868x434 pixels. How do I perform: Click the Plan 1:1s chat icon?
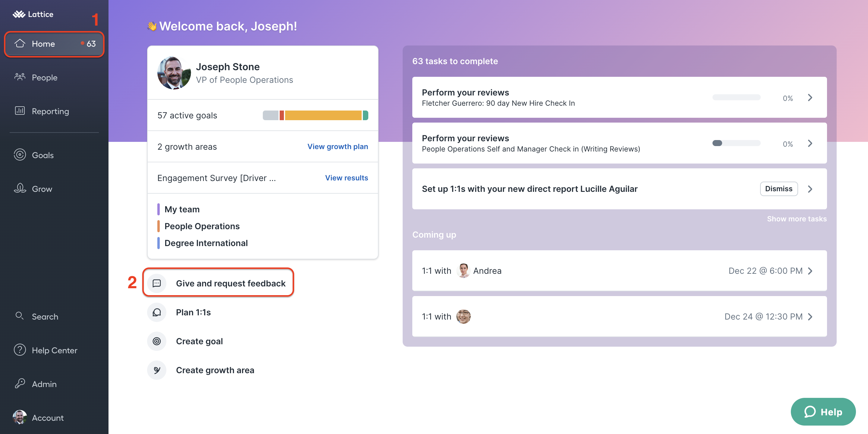[x=157, y=312]
